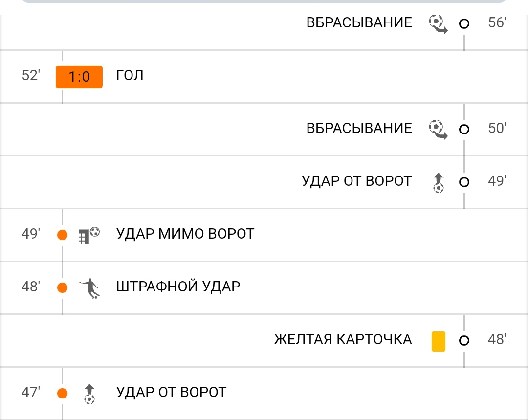Select the ШТРАФНОЙ УДАР event text
Screen dimensions: 528x420
(x=178, y=287)
